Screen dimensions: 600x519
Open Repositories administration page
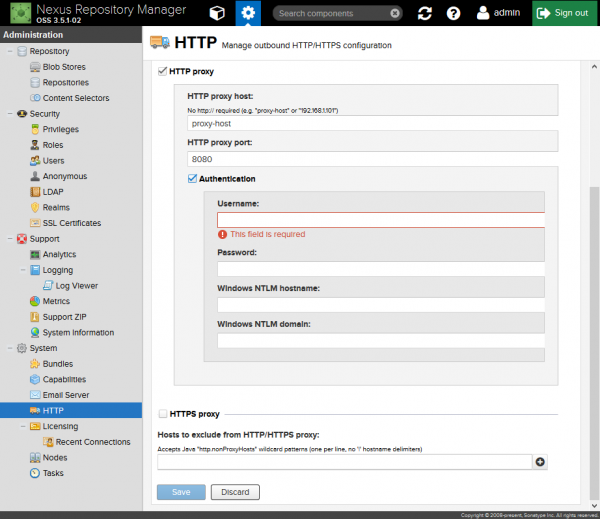65,83
